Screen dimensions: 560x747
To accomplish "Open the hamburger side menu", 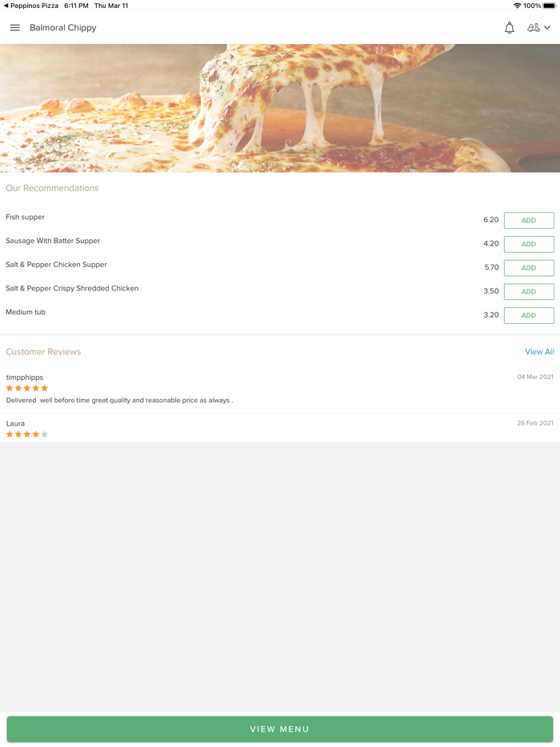I will [14, 28].
